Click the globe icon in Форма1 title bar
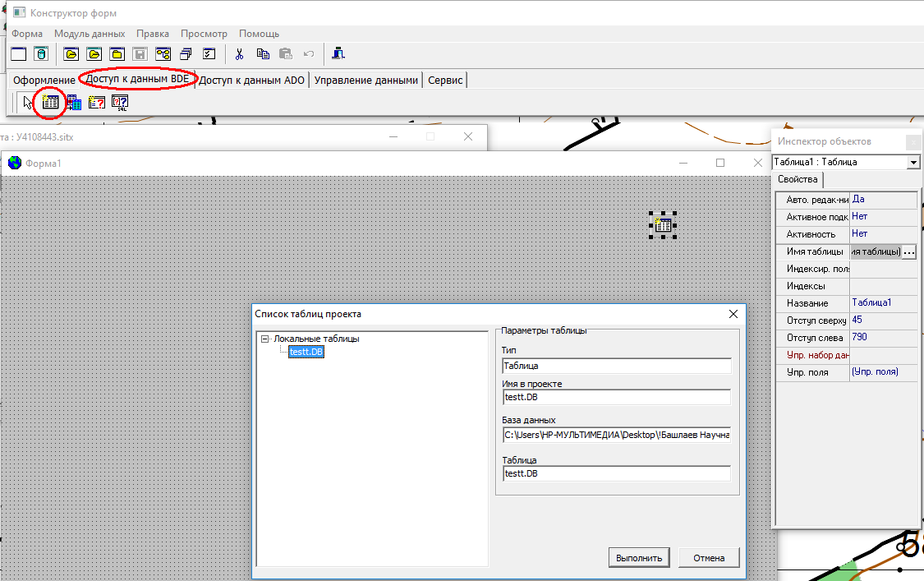Screen dimensions: 924x581 tap(15, 163)
